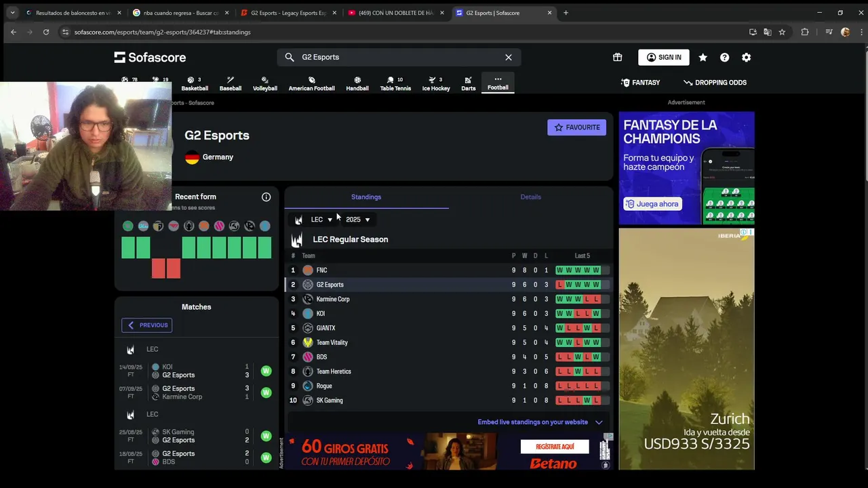This screenshot has height=488, width=868.
Task: Go back in Chrome
Action: [14, 32]
